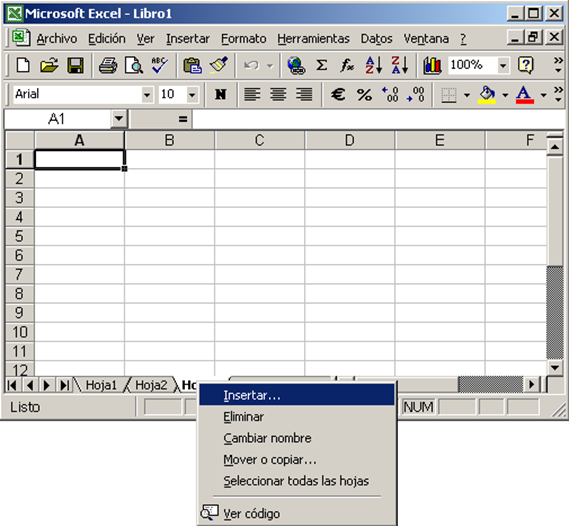569x526 pixels.
Task: Click the New workbook icon
Action: pyautogui.click(x=23, y=66)
